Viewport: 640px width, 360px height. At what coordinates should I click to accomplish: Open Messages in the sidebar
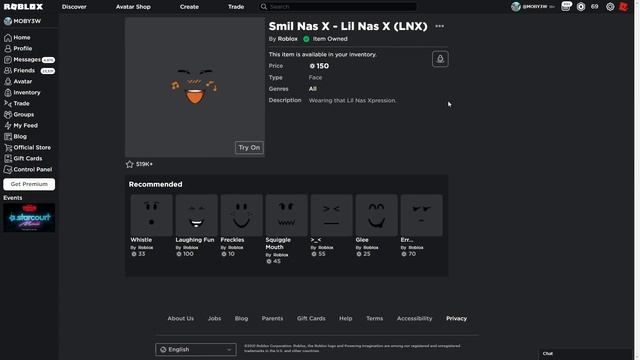click(x=29, y=60)
